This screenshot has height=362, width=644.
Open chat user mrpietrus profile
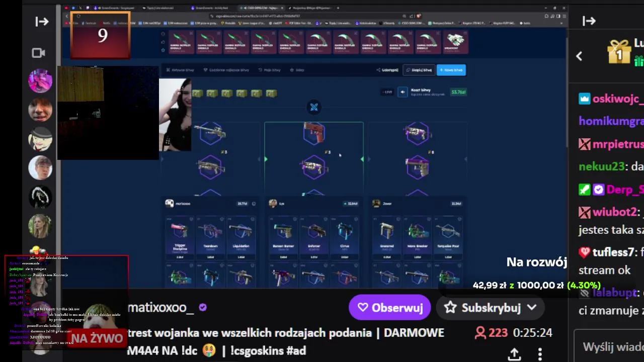coord(618,144)
